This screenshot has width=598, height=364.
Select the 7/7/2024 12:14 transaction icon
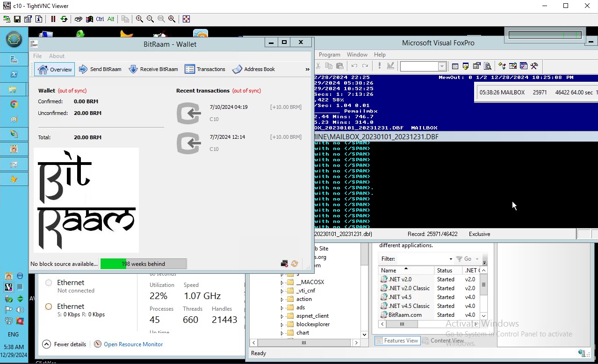[189, 143]
